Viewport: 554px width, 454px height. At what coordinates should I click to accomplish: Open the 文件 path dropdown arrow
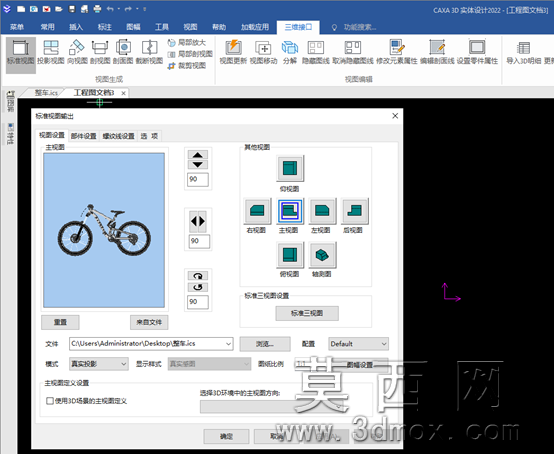tap(229, 344)
